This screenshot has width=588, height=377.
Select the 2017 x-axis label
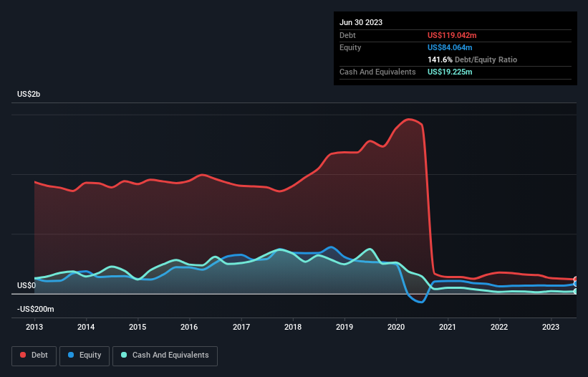pyautogui.click(x=241, y=327)
